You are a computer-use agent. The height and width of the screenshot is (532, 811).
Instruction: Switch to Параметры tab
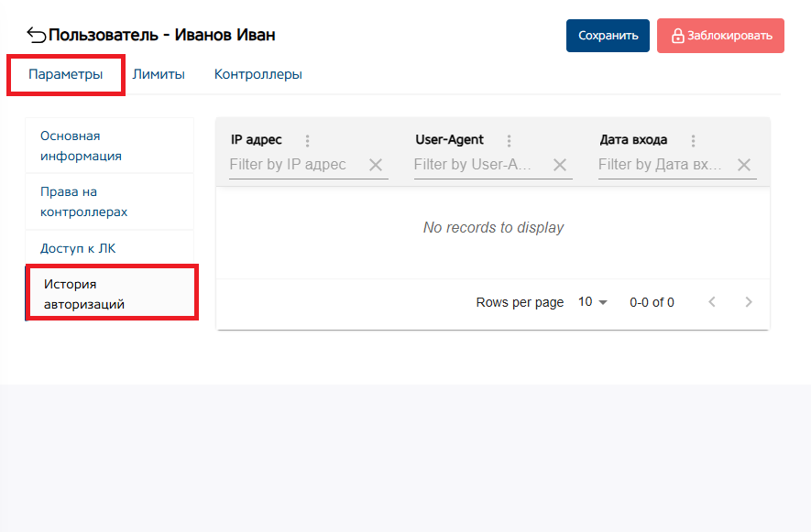tap(65, 74)
